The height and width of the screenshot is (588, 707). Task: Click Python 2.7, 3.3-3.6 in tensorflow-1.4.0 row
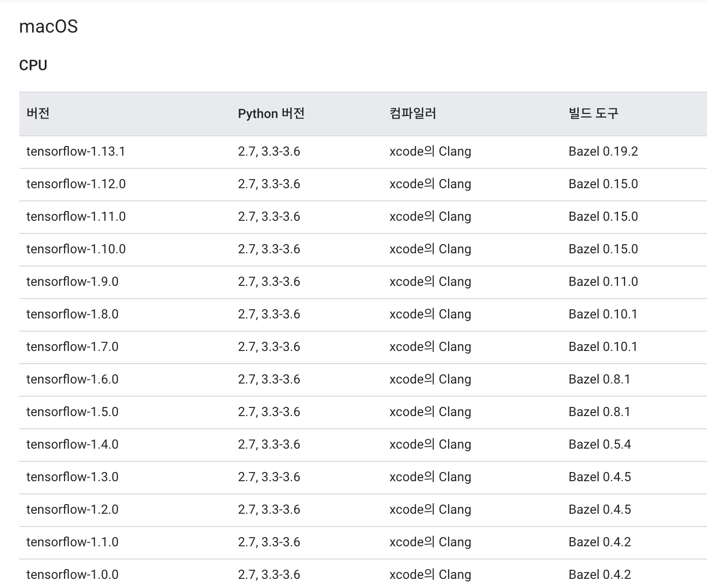point(269,445)
